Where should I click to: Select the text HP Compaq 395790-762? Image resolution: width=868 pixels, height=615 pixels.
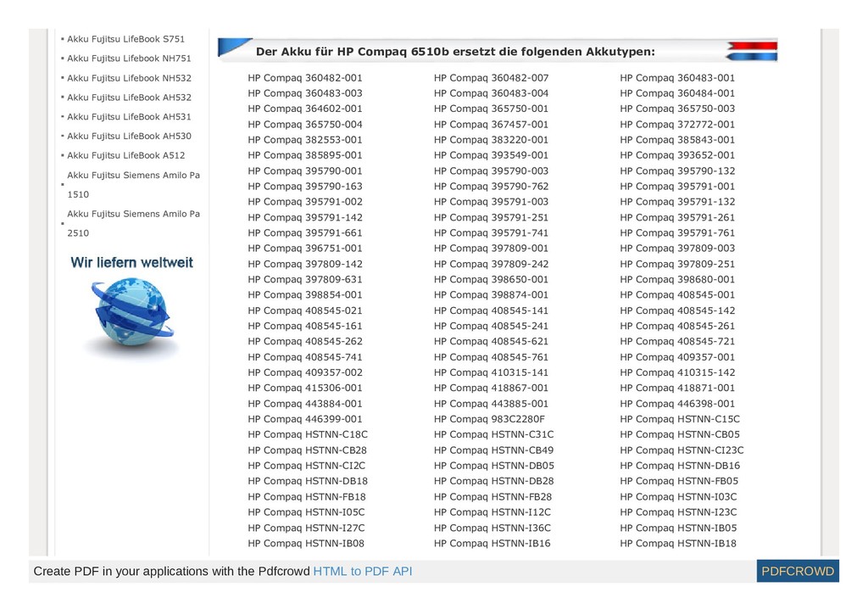(x=491, y=187)
